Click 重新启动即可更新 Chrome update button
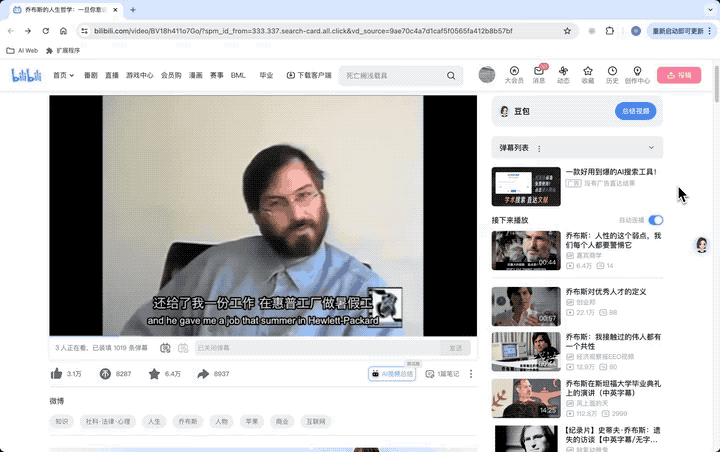This screenshot has width=720, height=452. pos(681,31)
